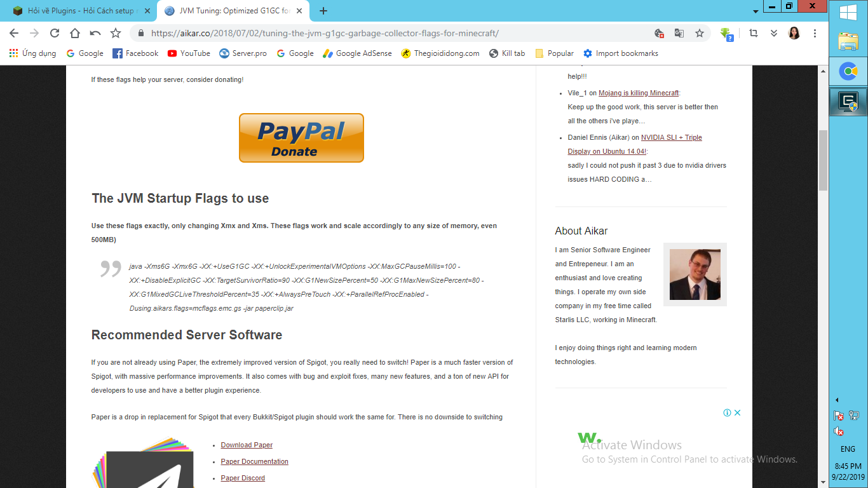
Task: Open the profile avatar menu
Action: (x=794, y=33)
